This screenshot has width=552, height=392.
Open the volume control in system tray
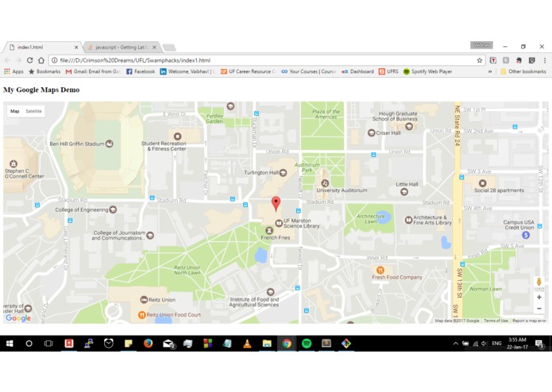pyautogui.click(x=484, y=344)
